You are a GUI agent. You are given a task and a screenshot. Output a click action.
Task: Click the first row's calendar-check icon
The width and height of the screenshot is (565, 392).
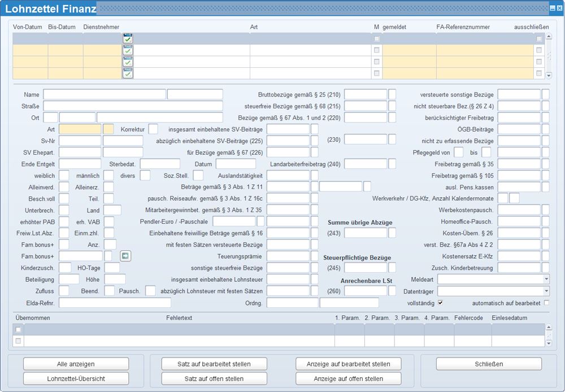[128, 38]
